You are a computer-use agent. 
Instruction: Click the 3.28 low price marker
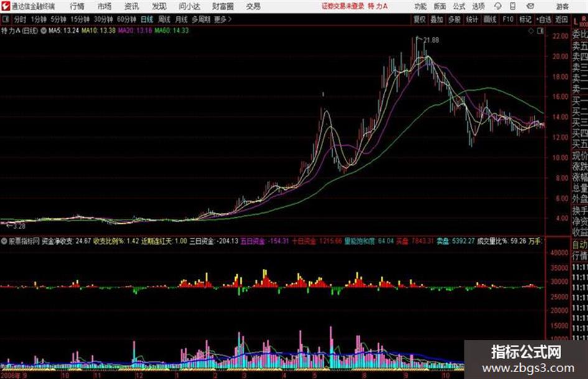point(19,227)
